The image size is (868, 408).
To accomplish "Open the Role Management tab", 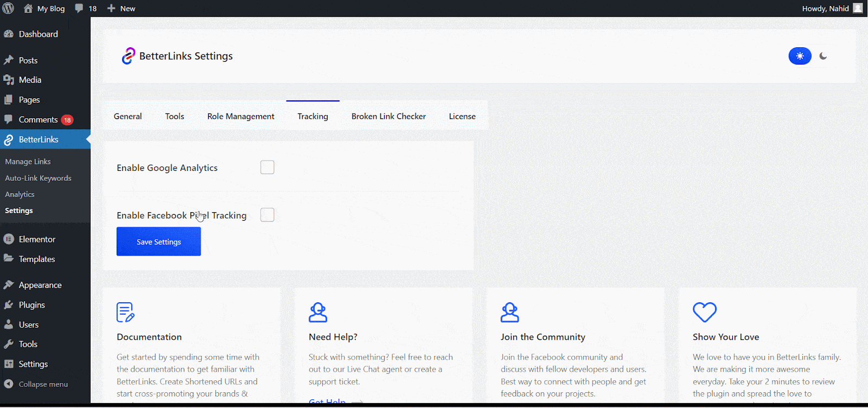I will (241, 116).
